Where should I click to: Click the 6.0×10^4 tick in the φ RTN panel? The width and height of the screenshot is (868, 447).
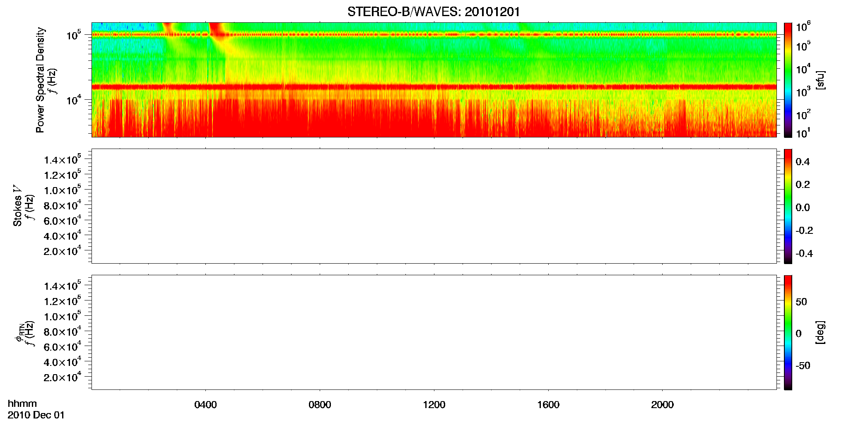coord(63,347)
